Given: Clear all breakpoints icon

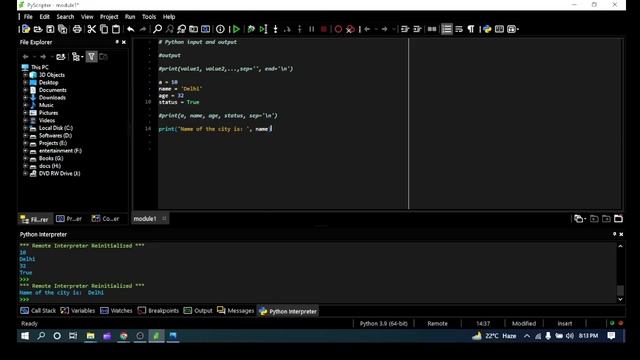Looking at the screenshot, I should click(x=350, y=29).
